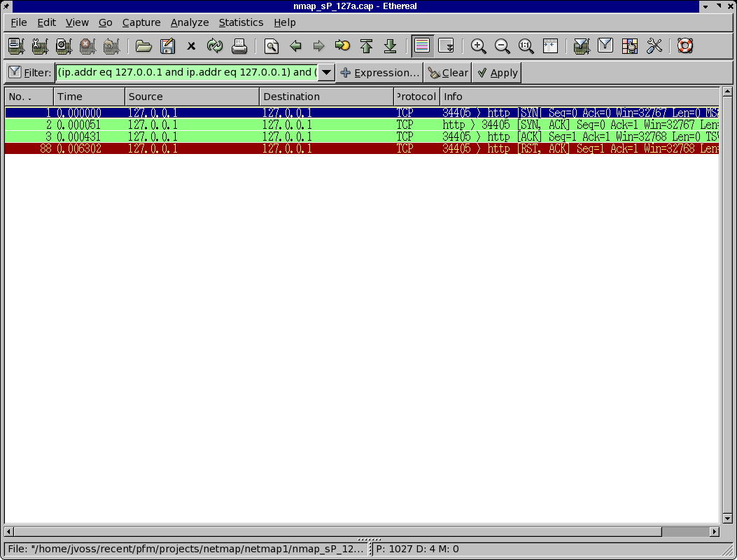Image resolution: width=737 pixels, height=560 pixels.
Task: Go to packet number icon
Action: click(343, 46)
